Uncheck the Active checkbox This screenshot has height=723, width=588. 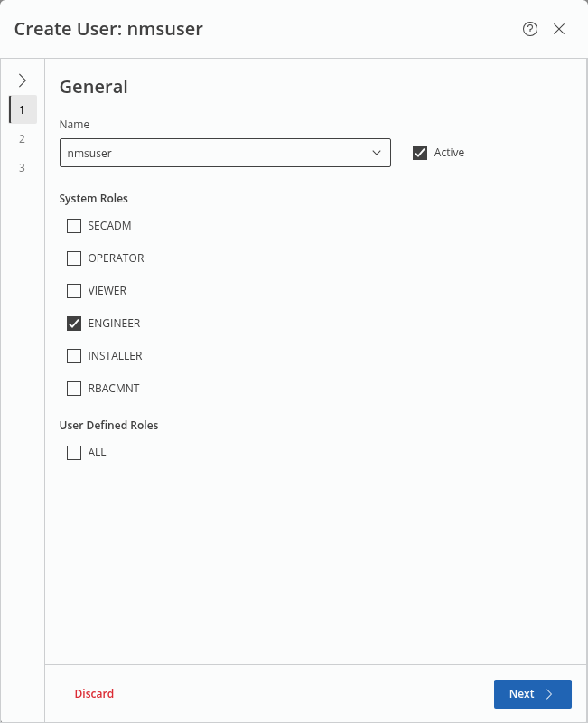click(x=420, y=153)
